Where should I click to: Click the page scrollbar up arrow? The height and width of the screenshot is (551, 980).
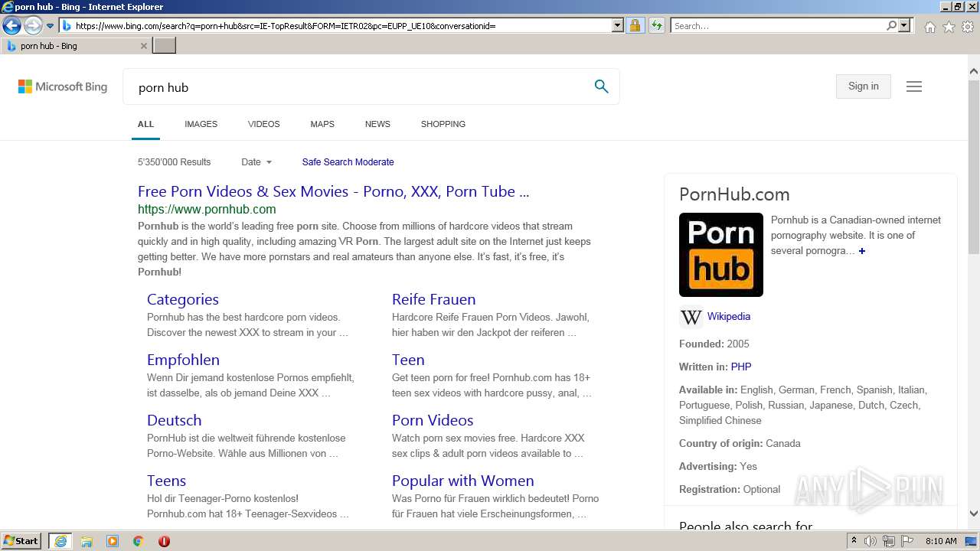point(974,71)
